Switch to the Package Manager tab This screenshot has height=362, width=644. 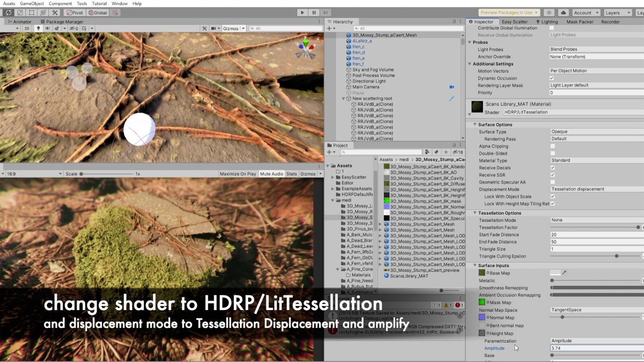pyautogui.click(x=62, y=22)
